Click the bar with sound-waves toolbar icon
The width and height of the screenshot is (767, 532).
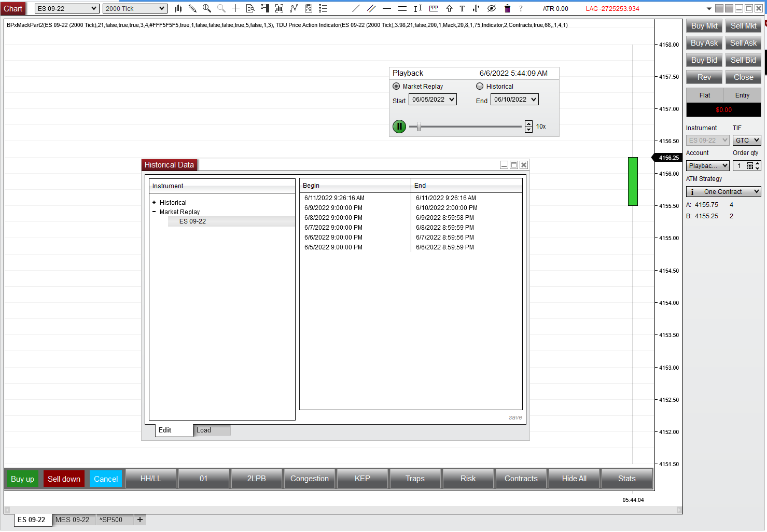[476, 8]
